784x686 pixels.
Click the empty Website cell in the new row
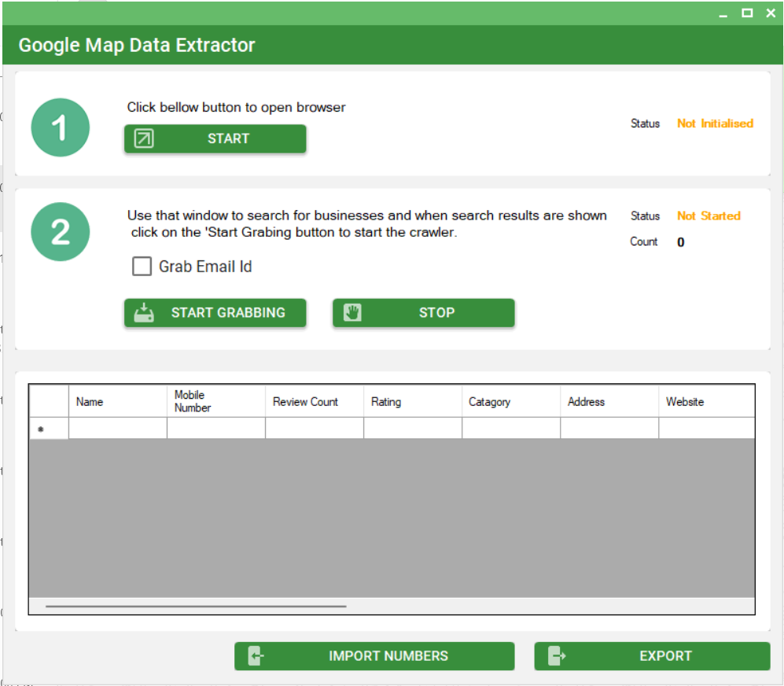tap(707, 428)
